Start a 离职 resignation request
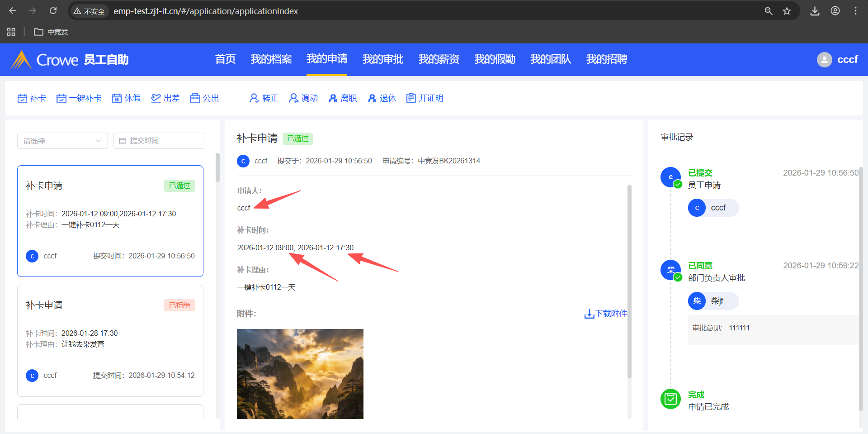Image resolution: width=868 pixels, height=434 pixels. click(343, 98)
